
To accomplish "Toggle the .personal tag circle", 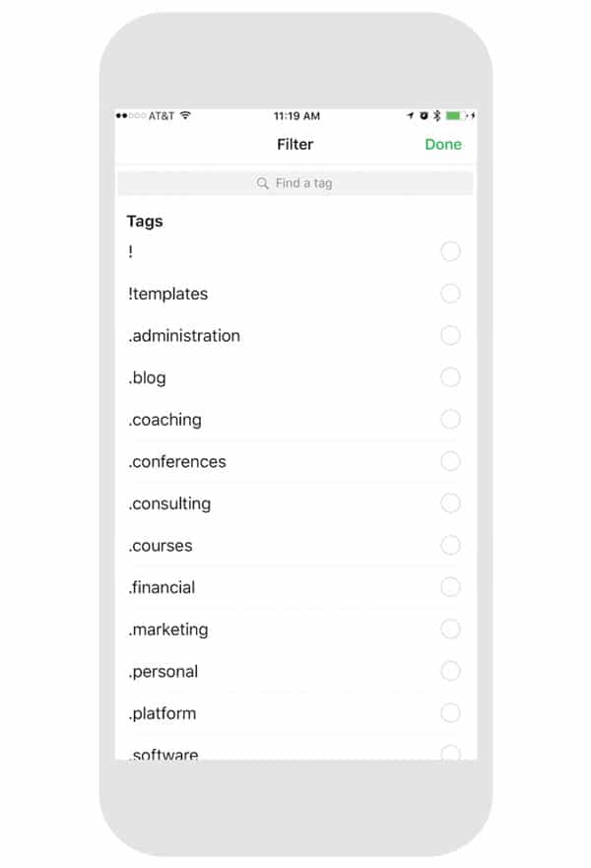I will (450, 671).
